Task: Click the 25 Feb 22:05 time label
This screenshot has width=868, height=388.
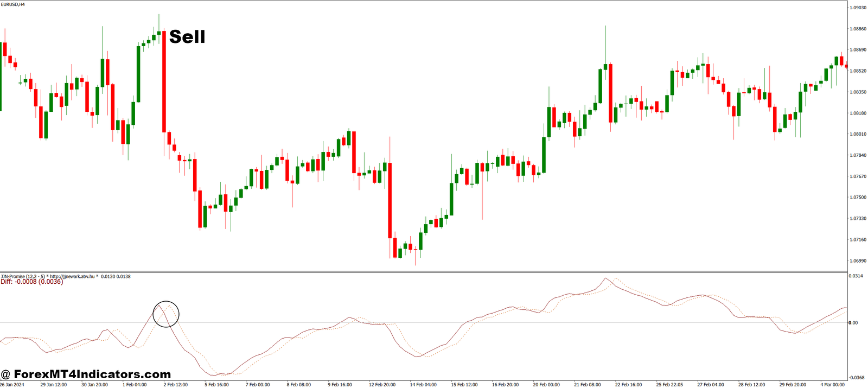Action: coord(669,385)
